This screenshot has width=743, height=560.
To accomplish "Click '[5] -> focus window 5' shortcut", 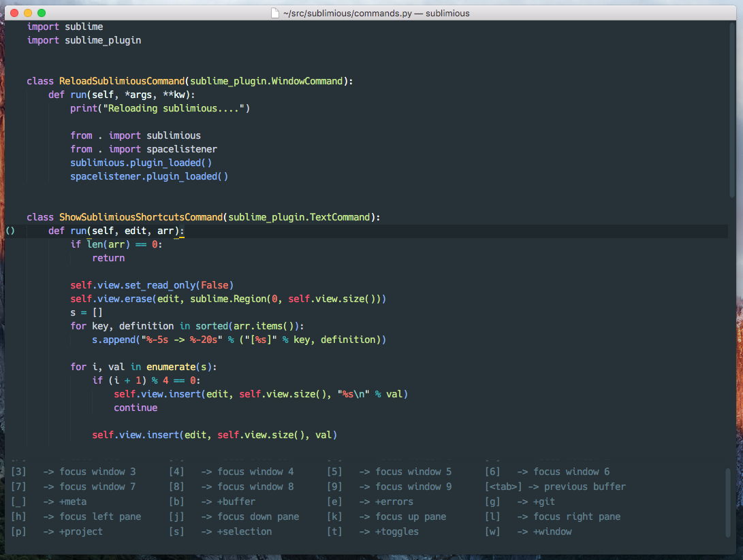I will coord(390,472).
